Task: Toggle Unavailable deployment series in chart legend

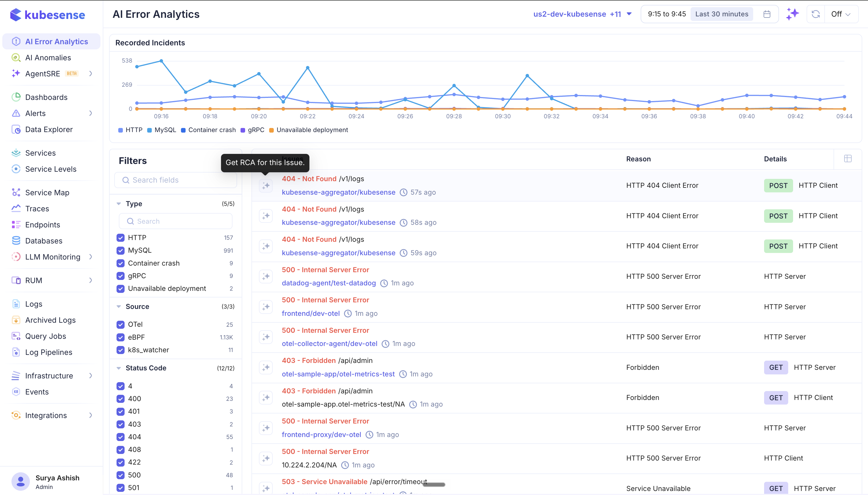Action: point(309,130)
